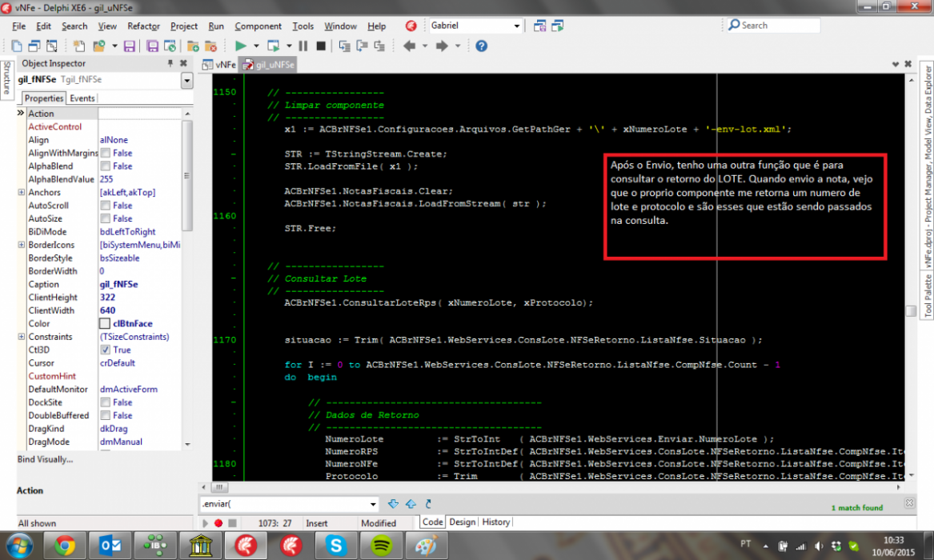The height and width of the screenshot is (560, 934).
Task: Click Remove file from project icon
Action: point(210,46)
